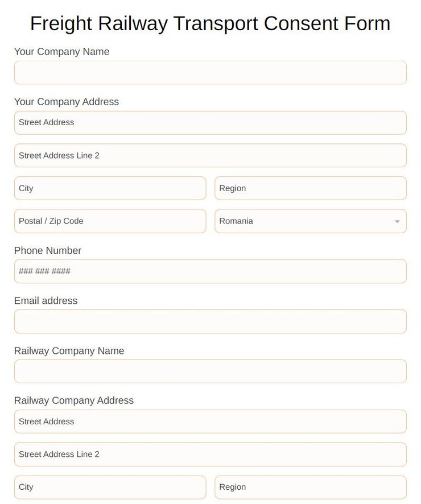Click the City field in Your Company Address
Image resolution: width=421 pixels, height=504 pixels.
109,188
